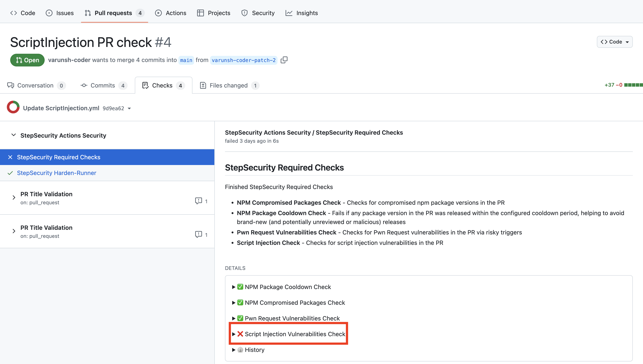Image resolution: width=643 pixels, height=364 pixels.
Task: Open the Projects tab
Action: pos(214,13)
